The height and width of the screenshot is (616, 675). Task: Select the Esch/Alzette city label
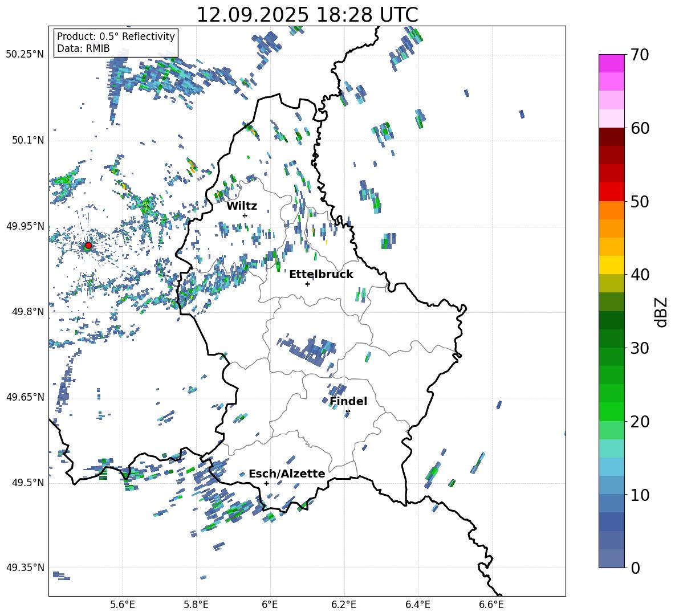coord(287,474)
